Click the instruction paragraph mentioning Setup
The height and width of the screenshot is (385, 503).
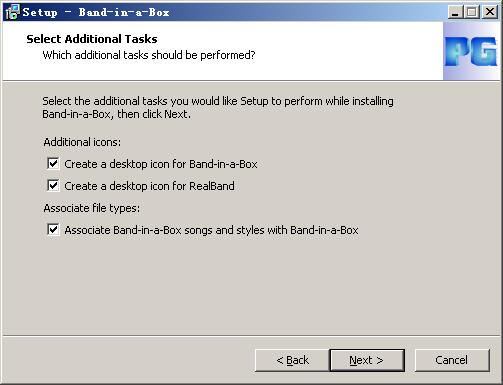[x=218, y=107]
